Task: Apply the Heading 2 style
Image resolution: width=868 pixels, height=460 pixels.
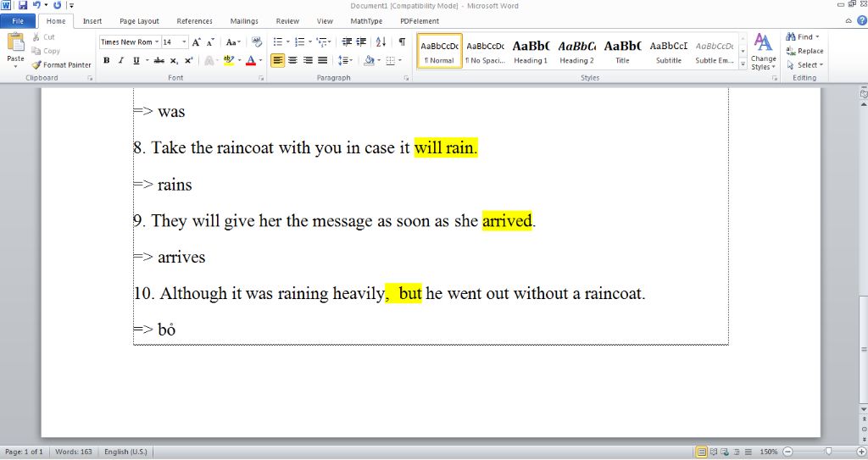Action: pyautogui.click(x=576, y=51)
